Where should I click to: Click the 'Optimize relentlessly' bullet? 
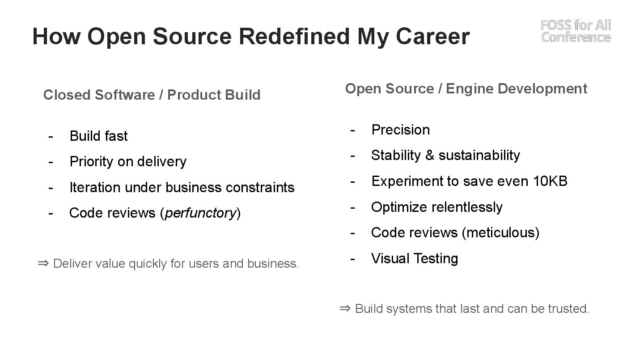pyautogui.click(x=437, y=207)
